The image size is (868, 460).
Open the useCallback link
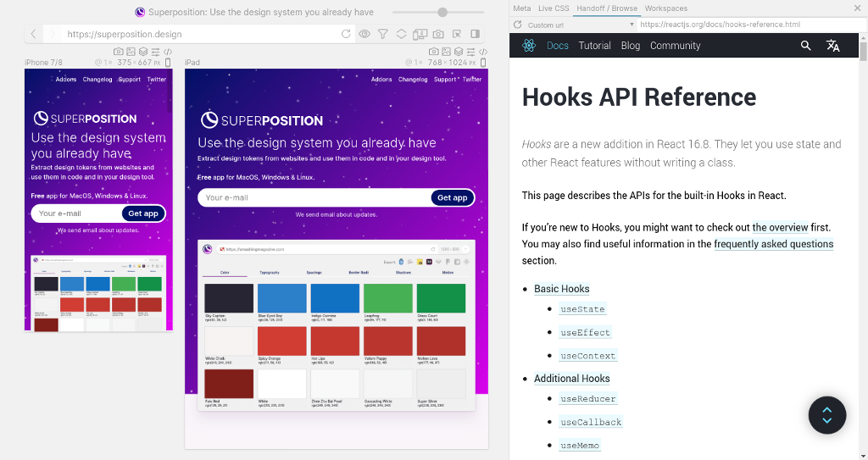[591, 423]
